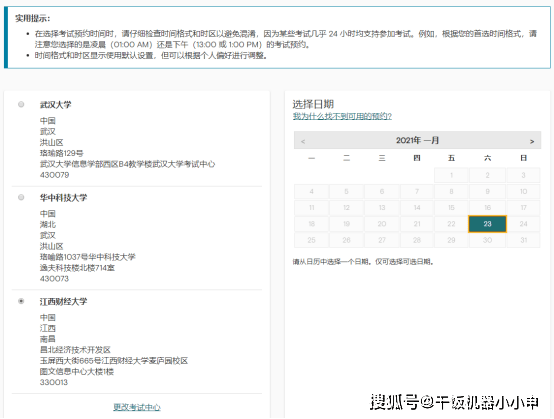Click calendar date 3
This screenshot has width=554, height=419.
523,175
